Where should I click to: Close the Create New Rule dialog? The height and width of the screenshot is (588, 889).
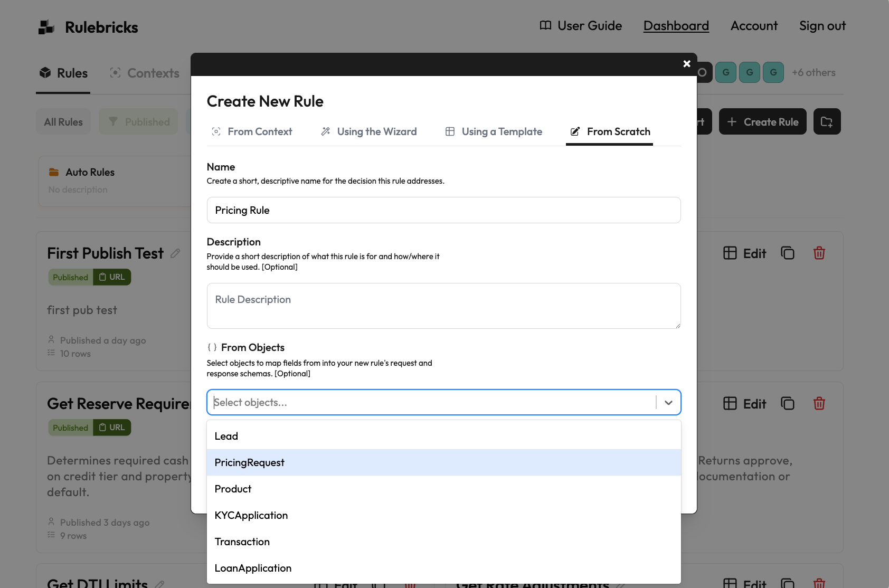point(686,64)
